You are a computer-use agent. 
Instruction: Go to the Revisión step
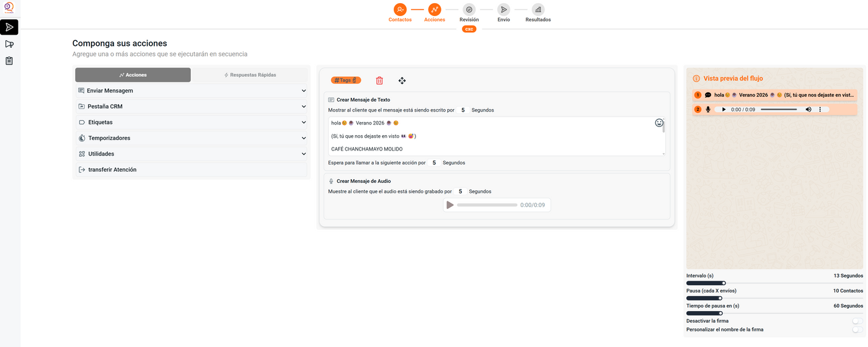pyautogui.click(x=469, y=10)
